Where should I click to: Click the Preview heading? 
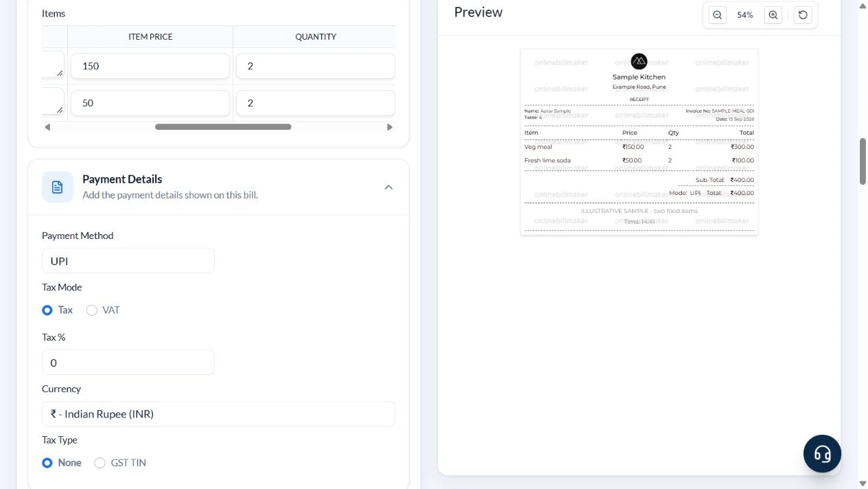478,12
